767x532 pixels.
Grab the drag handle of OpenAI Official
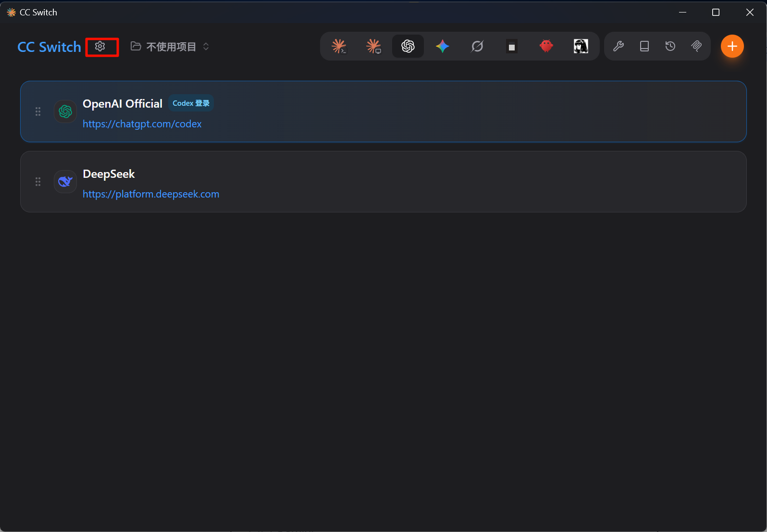pos(38,111)
